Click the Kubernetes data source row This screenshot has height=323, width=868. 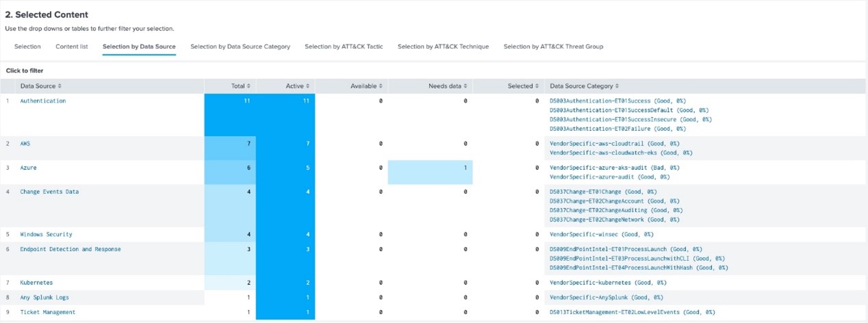click(36, 283)
